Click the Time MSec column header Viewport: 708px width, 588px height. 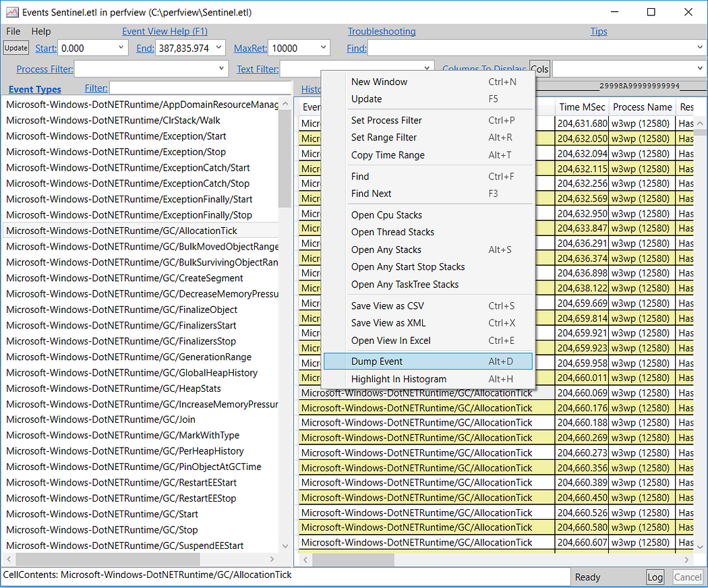click(581, 107)
